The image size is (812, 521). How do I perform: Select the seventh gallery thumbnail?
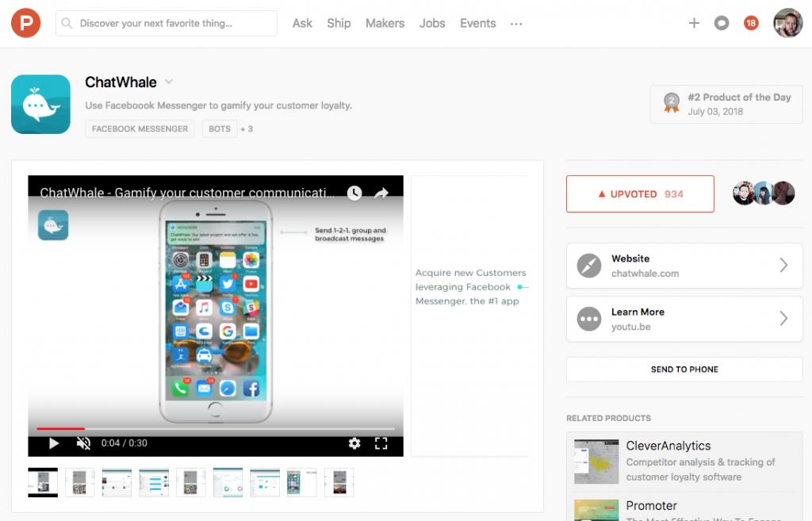[265, 482]
